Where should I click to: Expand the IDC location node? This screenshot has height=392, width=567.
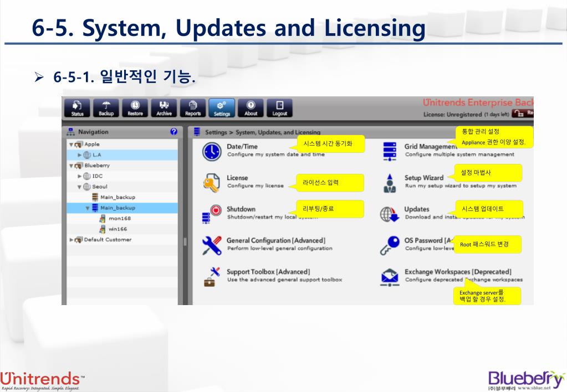point(80,176)
